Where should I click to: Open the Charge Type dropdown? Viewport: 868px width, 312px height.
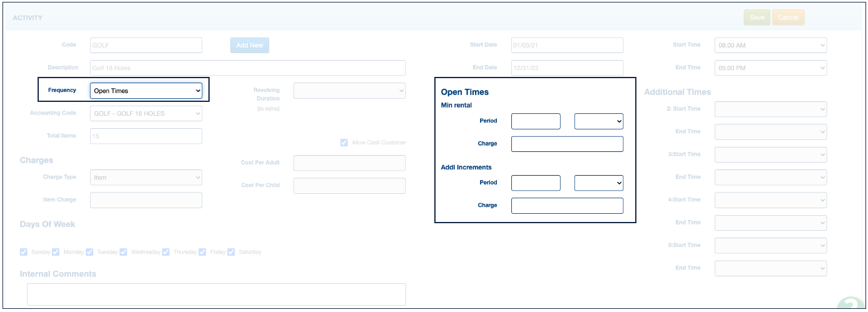146,178
